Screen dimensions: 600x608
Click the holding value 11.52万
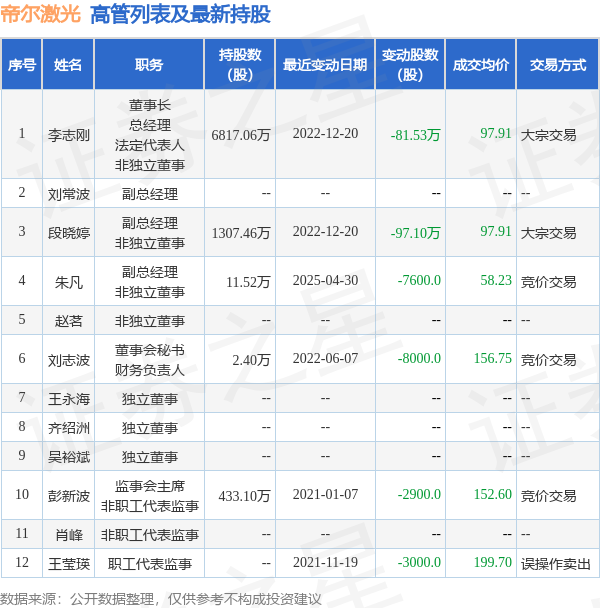pyautogui.click(x=248, y=282)
